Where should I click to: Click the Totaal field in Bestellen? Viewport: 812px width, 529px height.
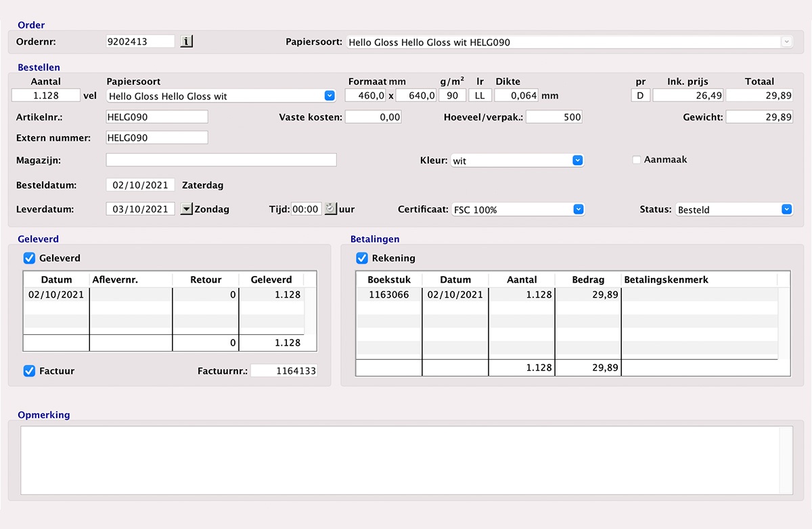[760, 95]
